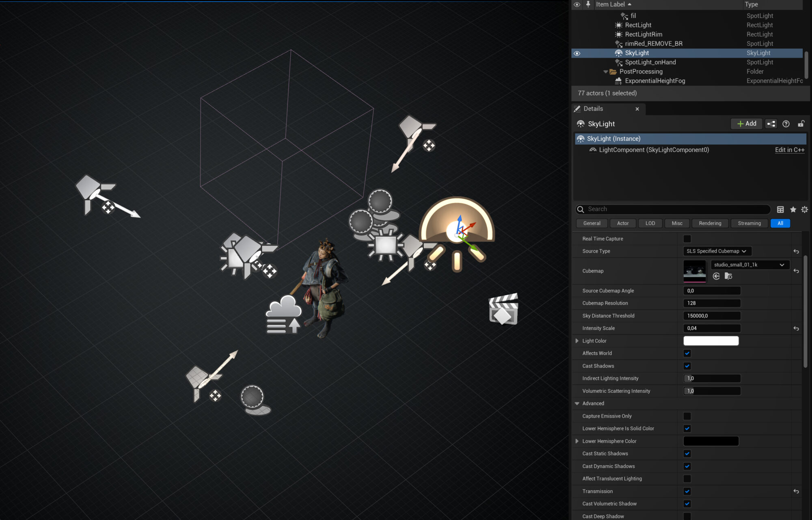
Task: Select the Actor filter tab
Action: tap(622, 223)
